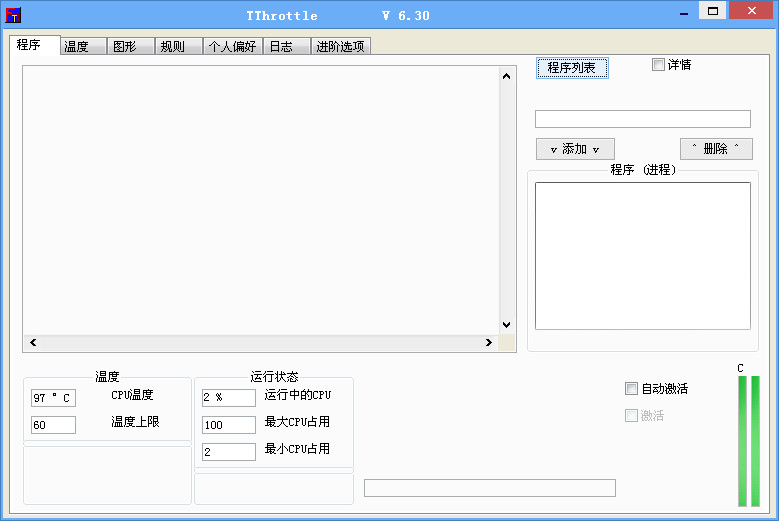Enable the 详情 checkbox
The image size is (779, 521).
[658, 65]
